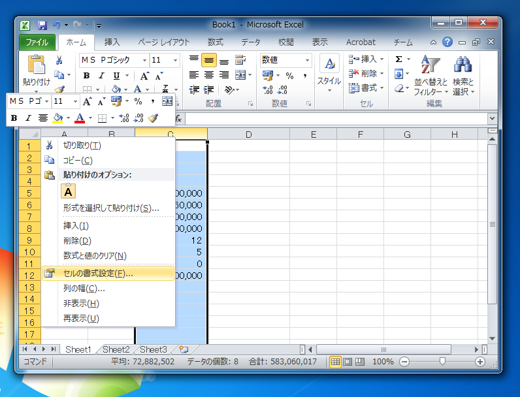Expand the mini toolbar font size dropdown
Screen dimensions: 520x397
point(75,101)
